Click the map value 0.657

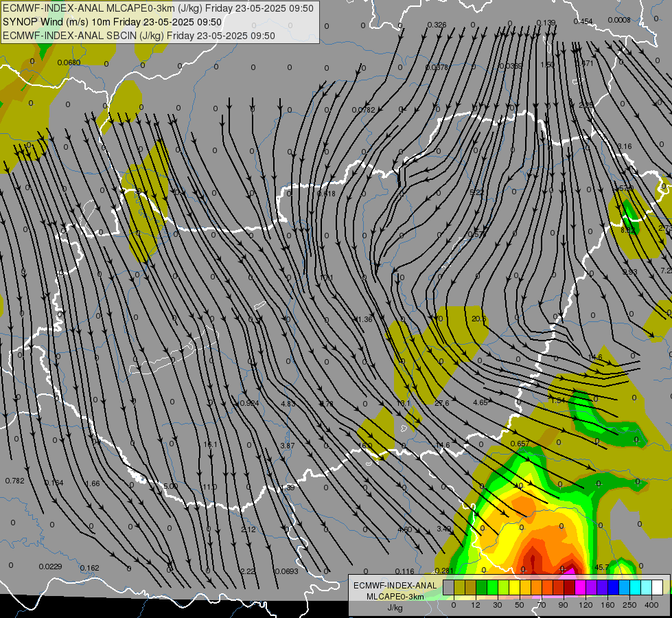pyautogui.click(x=520, y=444)
